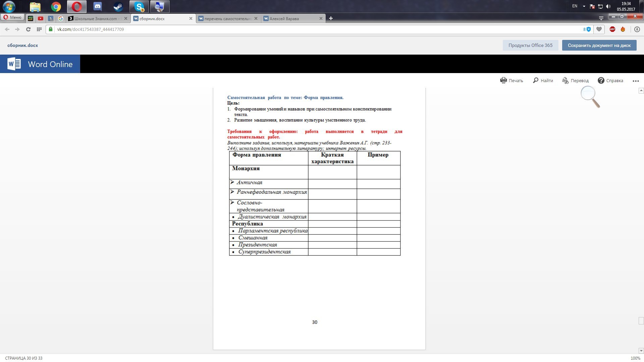The width and height of the screenshot is (644, 362).
Task: Open Skype from the taskbar
Action: click(139, 7)
